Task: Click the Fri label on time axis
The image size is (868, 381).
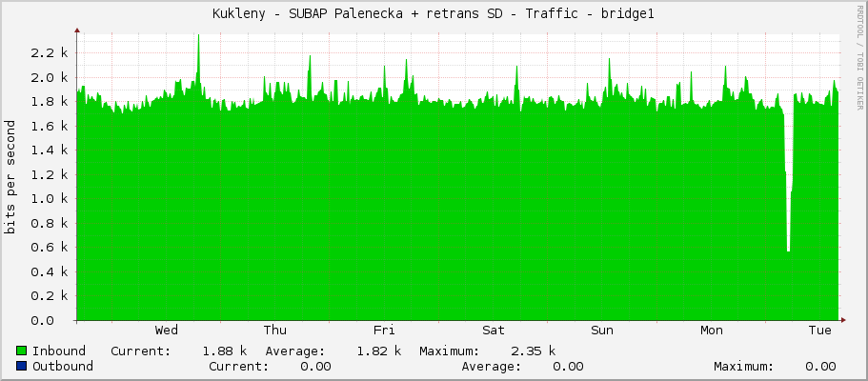Action: (384, 331)
